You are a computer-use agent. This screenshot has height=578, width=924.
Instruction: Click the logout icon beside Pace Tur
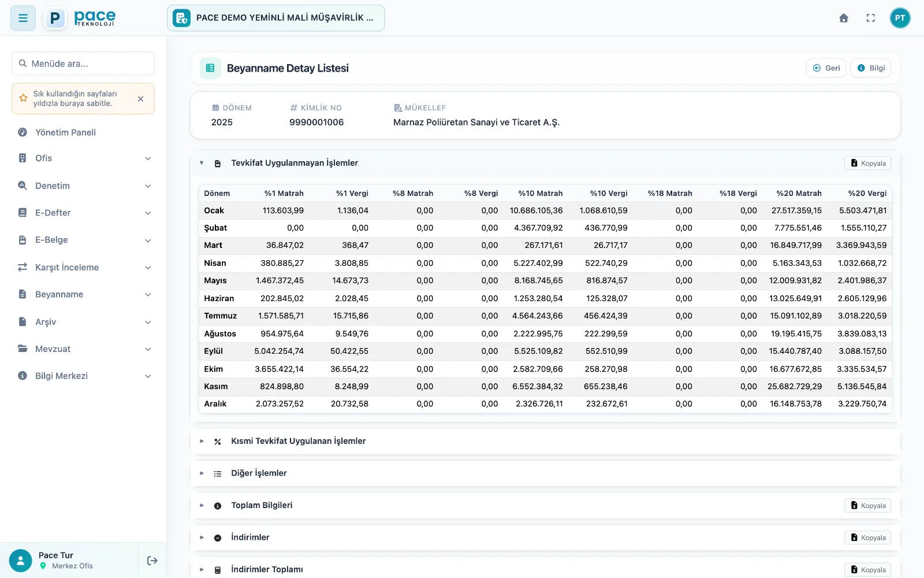(152, 561)
